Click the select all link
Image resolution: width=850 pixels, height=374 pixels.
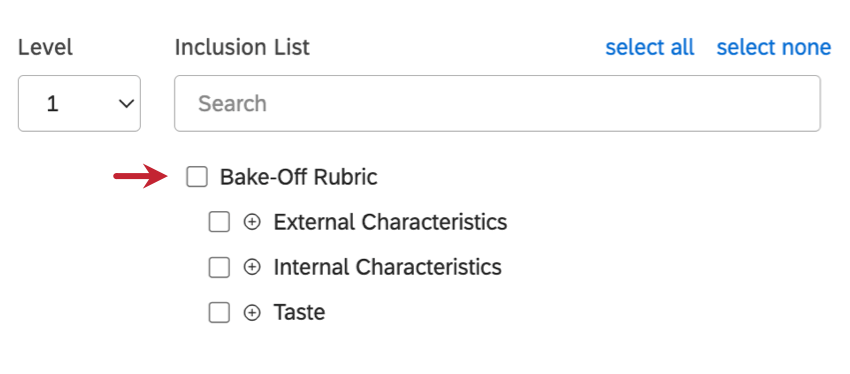coord(649,48)
